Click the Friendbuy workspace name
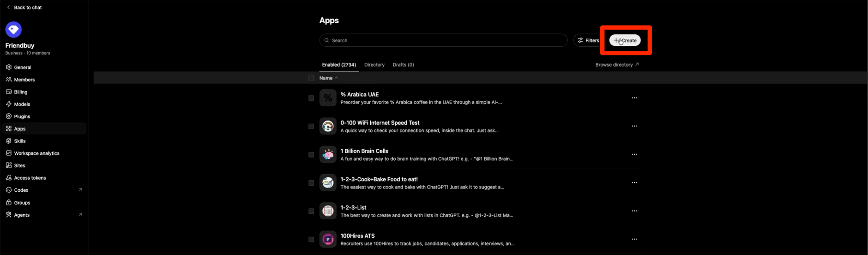 coord(20,45)
